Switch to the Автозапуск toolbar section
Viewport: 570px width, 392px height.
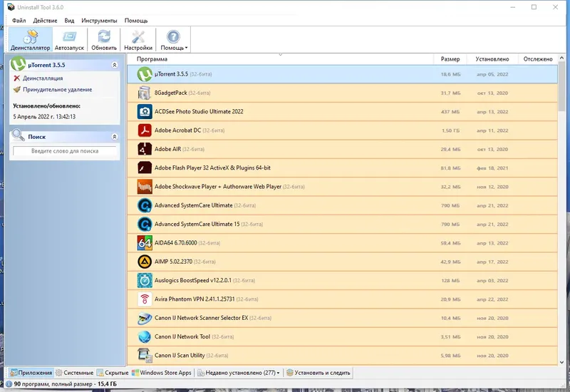click(69, 40)
